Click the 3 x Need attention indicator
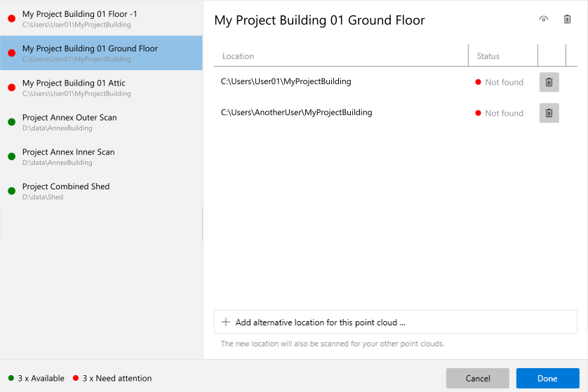588x392 pixels. point(112,379)
